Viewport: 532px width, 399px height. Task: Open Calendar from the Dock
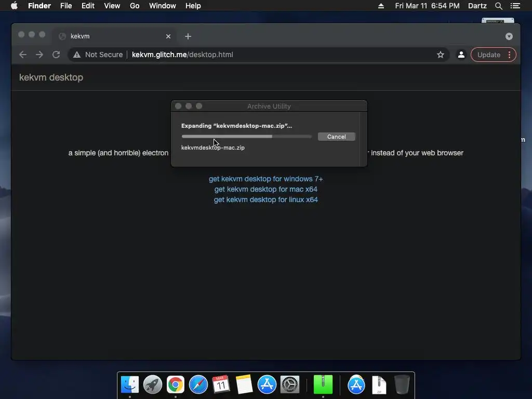[x=221, y=384]
